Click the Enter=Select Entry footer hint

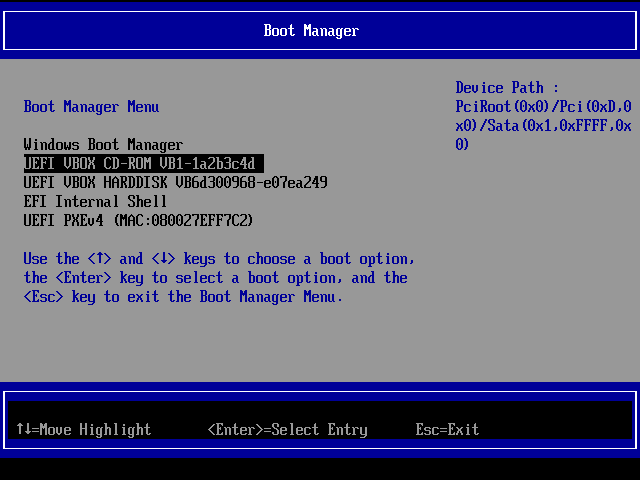click(x=287, y=429)
